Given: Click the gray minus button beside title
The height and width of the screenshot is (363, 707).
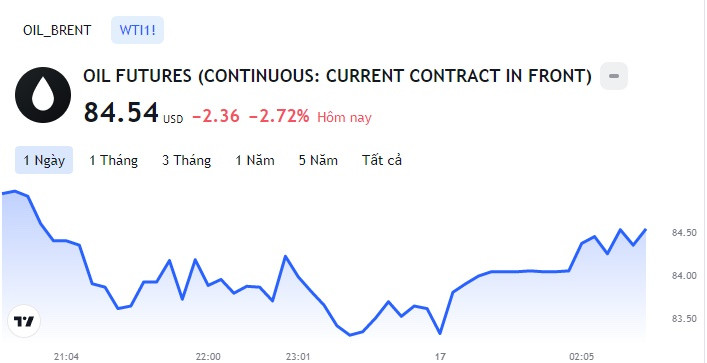Looking at the screenshot, I should pos(614,76).
